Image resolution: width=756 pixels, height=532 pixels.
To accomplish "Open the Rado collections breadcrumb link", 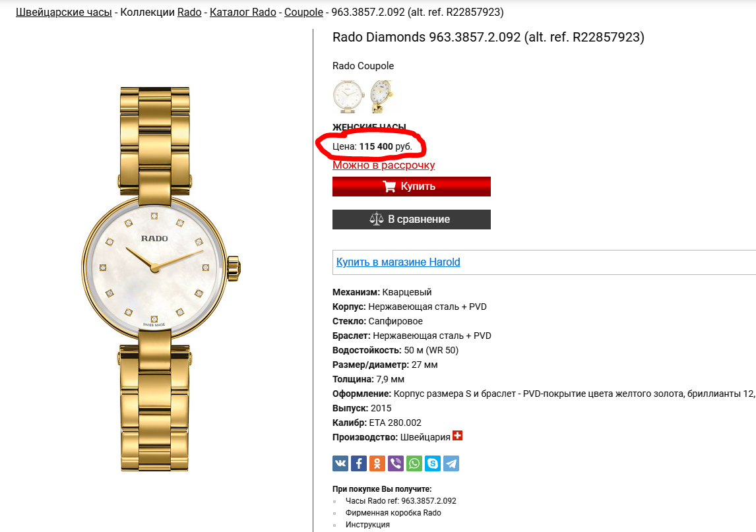I will point(189,13).
